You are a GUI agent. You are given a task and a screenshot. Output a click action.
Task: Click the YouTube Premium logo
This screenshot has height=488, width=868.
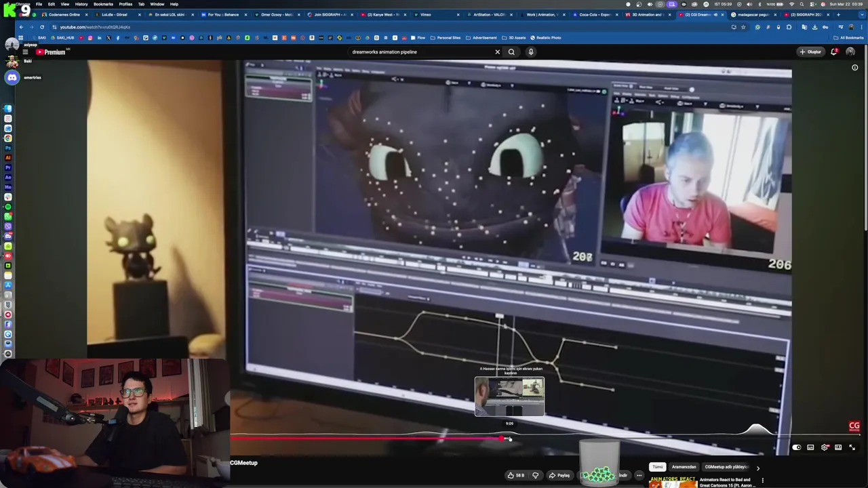pyautogui.click(x=51, y=52)
